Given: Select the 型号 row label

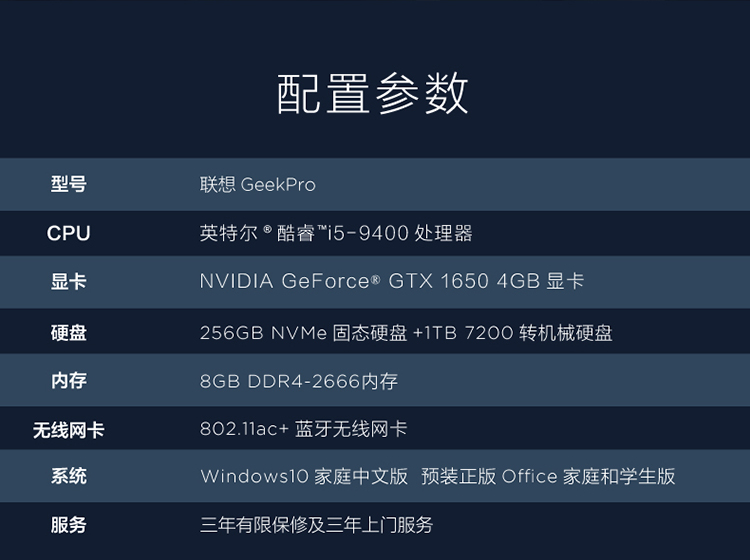Looking at the screenshot, I should click(68, 184).
